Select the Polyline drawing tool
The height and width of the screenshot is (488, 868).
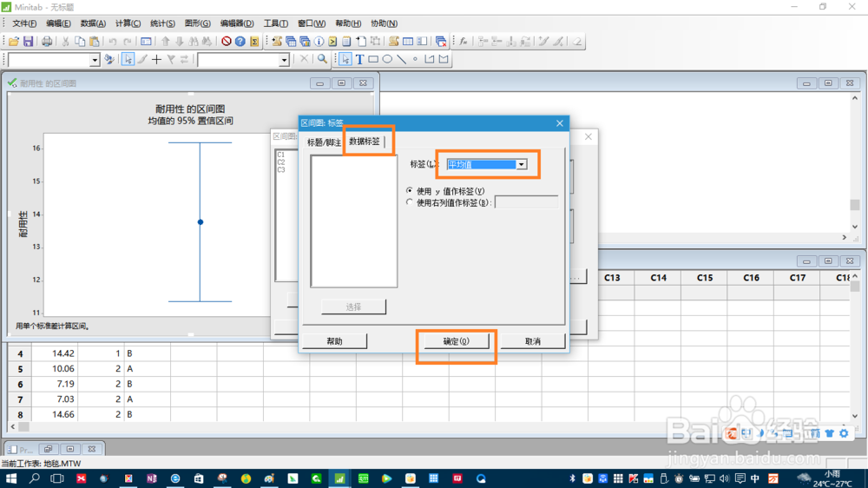click(x=430, y=59)
